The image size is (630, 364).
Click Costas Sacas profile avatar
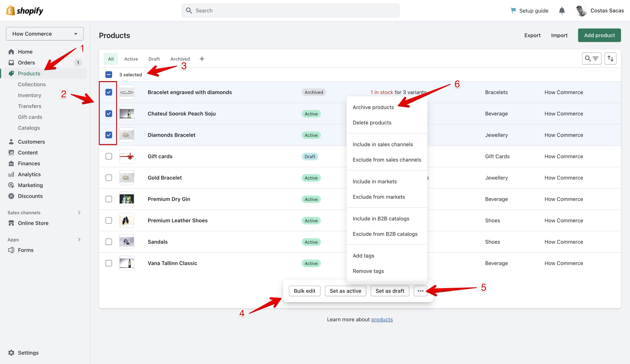581,10
